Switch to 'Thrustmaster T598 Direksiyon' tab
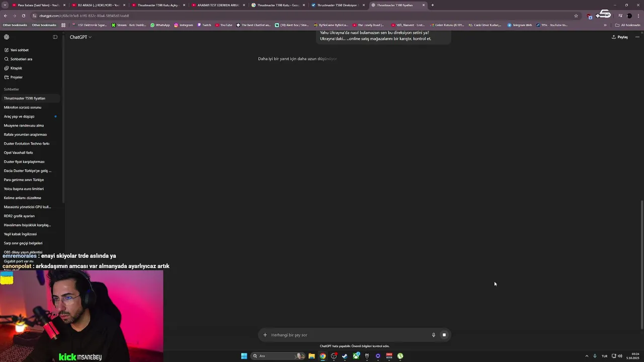The height and width of the screenshot is (362, 644). (x=337, y=5)
